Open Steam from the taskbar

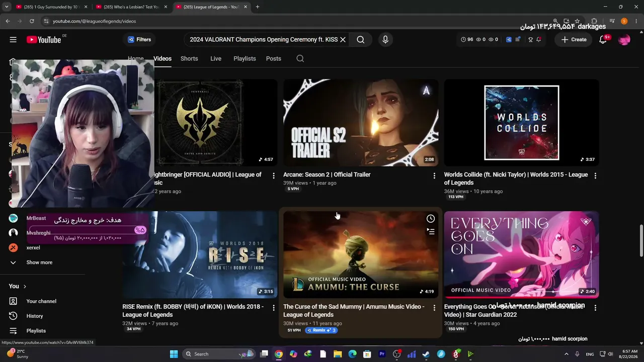coord(426,354)
